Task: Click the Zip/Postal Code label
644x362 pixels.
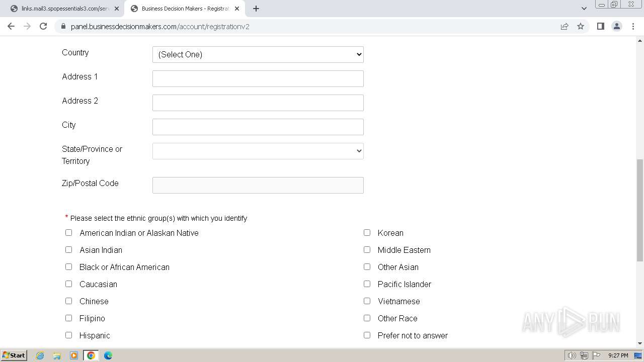Action: click(90, 184)
